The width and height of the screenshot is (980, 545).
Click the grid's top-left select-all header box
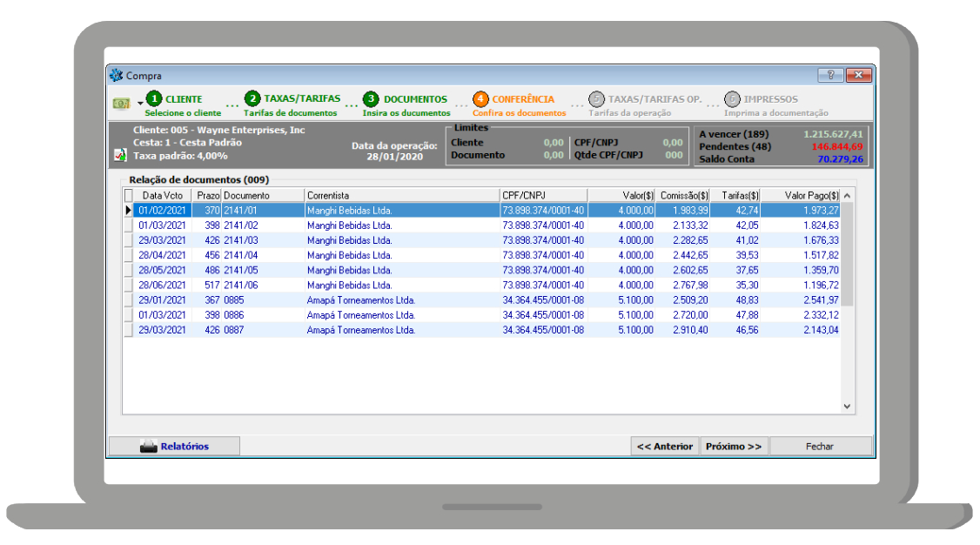tap(129, 195)
